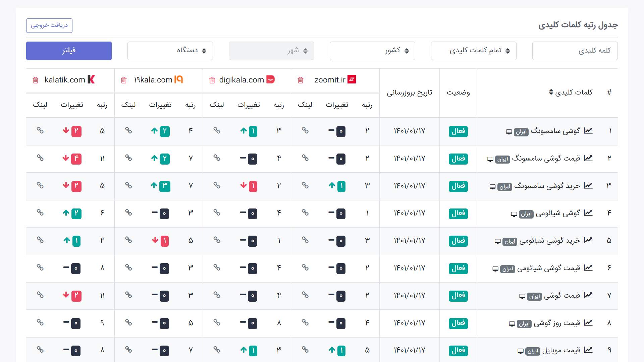This screenshot has height=362, width=644.
Task: Open zoomit.ir link icon in row ۳
Action: point(305,185)
